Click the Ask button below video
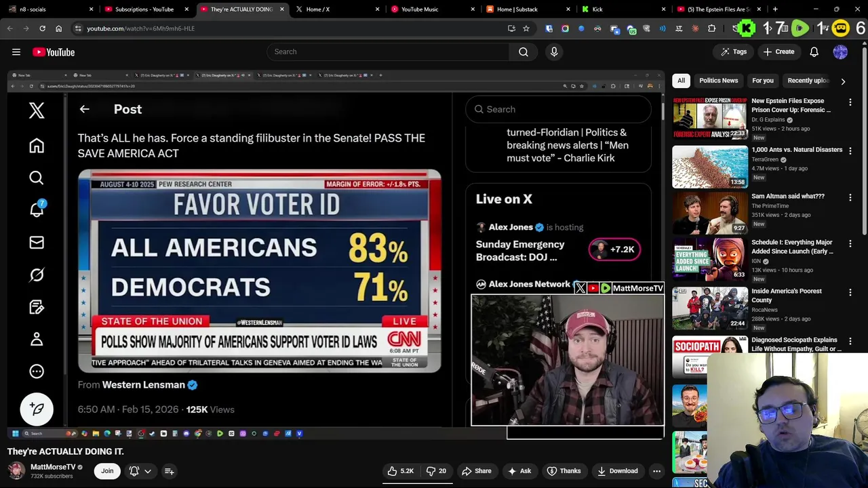This screenshot has height=488, width=868. pos(519,471)
